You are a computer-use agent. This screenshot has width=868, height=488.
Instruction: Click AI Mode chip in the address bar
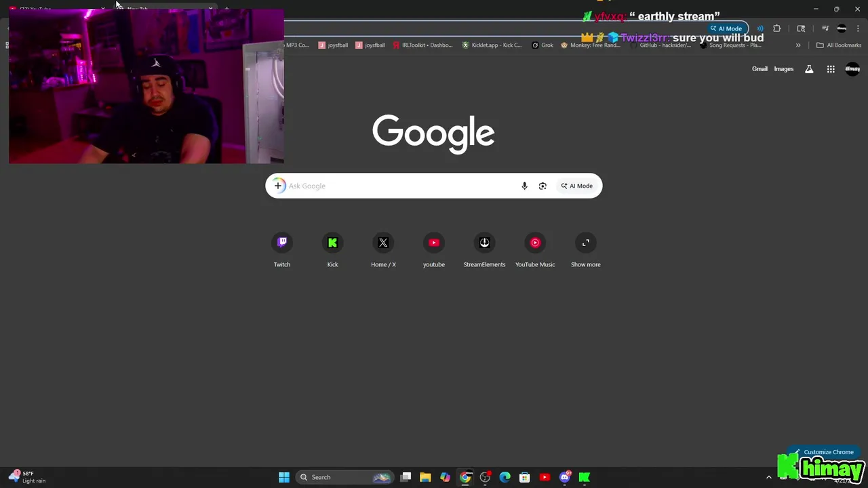pos(726,28)
